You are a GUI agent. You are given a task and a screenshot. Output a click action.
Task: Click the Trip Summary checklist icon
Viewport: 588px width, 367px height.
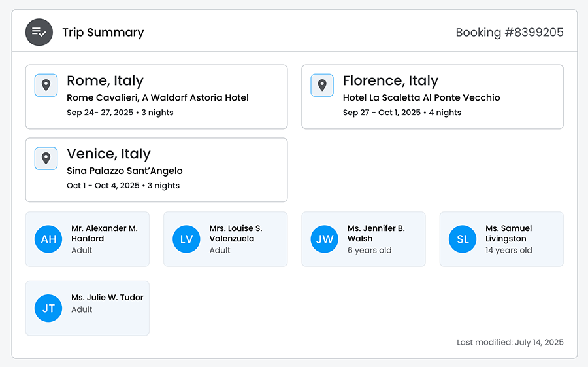pyautogui.click(x=39, y=32)
